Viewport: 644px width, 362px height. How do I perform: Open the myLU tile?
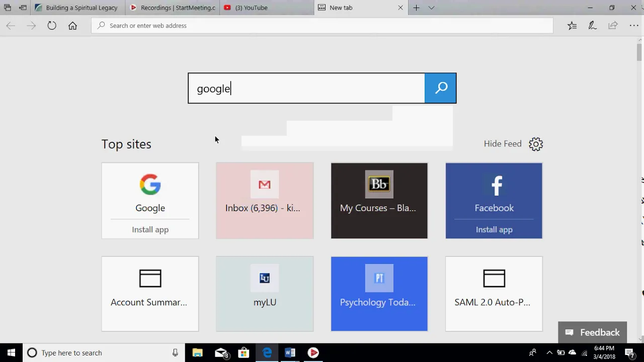pos(265,294)
